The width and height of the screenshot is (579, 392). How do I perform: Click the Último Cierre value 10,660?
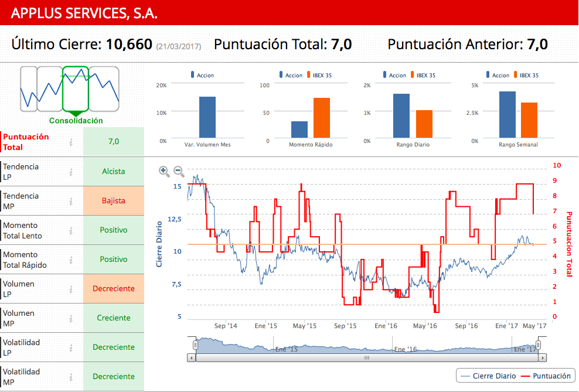(129, 45)
